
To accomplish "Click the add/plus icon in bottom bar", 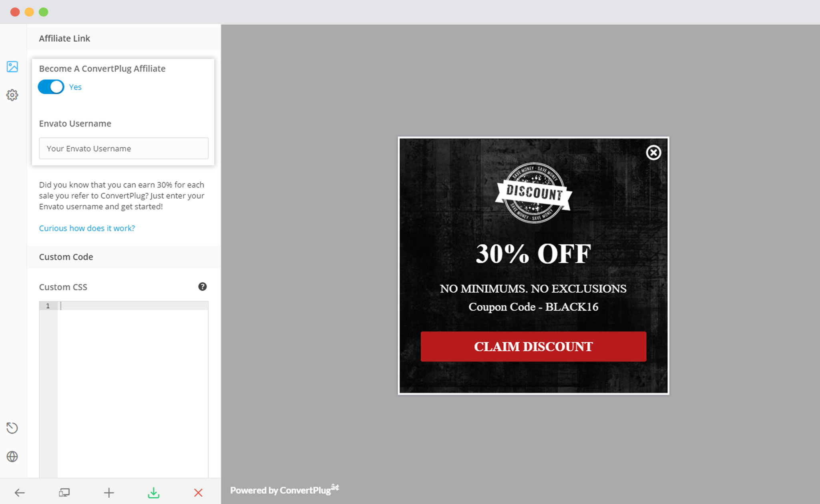I will (109, 492).
